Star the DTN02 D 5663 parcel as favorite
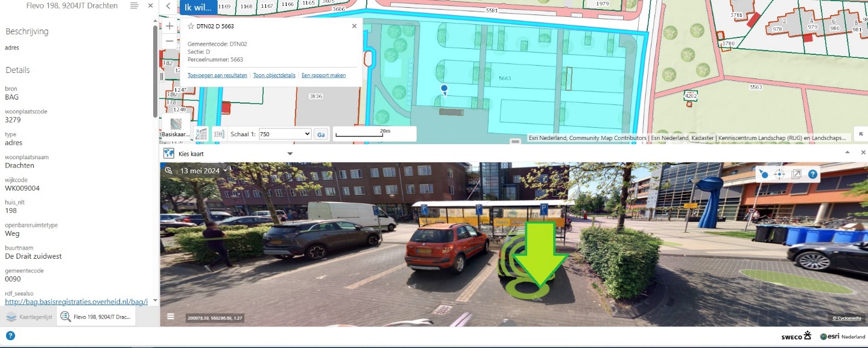The width and height of the screenshot is (868, 348). [191, 27]
